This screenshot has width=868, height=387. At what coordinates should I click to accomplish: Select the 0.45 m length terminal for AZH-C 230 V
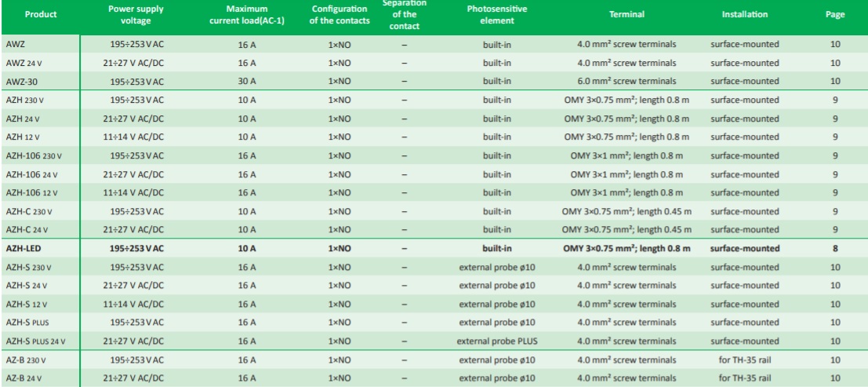(x=626, y=211)
